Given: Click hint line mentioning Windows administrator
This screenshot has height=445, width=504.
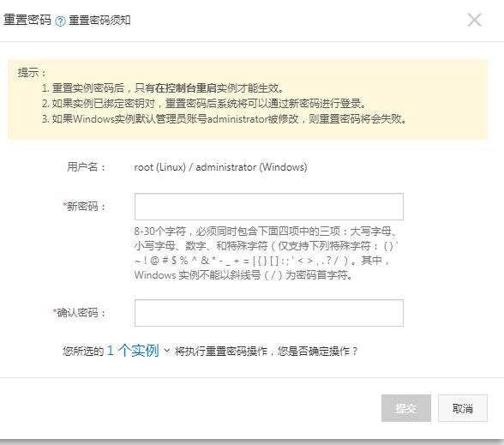Looking at the screenshot, I should click(x=225, y=119).
